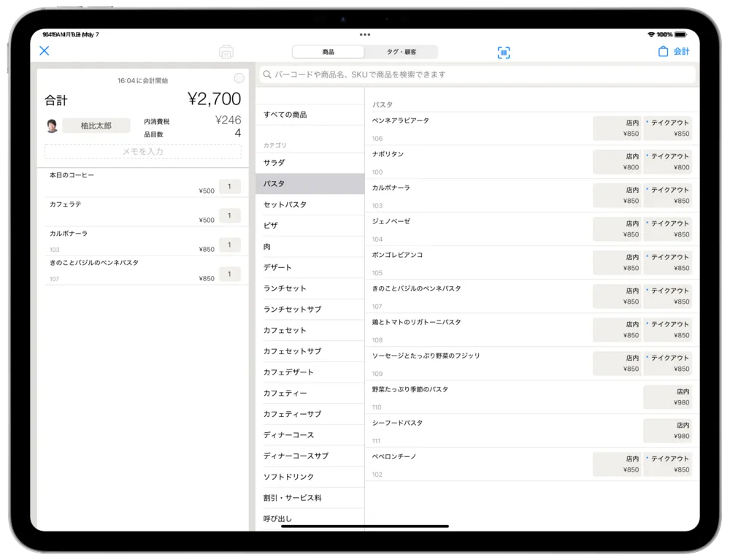Change quantity of カフェラテ
Screen dimensions: 730x560
[x=229, y=215]
